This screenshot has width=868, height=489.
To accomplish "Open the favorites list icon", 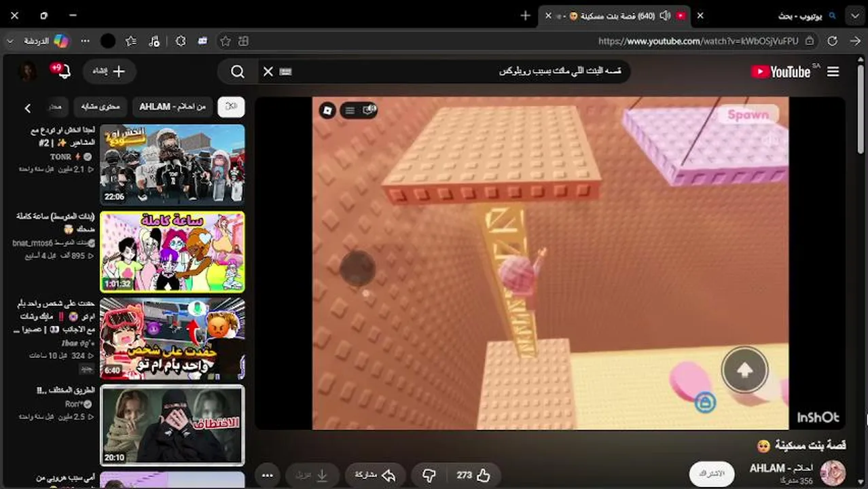I will (x=131, y=41).
